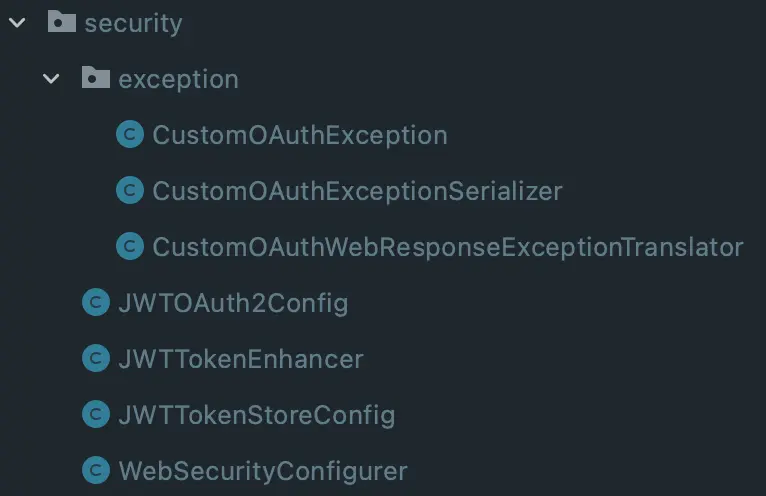Screen dimensions: 766x496
Task: Open the CustomOAuthExceptionSerializer file name
Action: pos(357,191)
